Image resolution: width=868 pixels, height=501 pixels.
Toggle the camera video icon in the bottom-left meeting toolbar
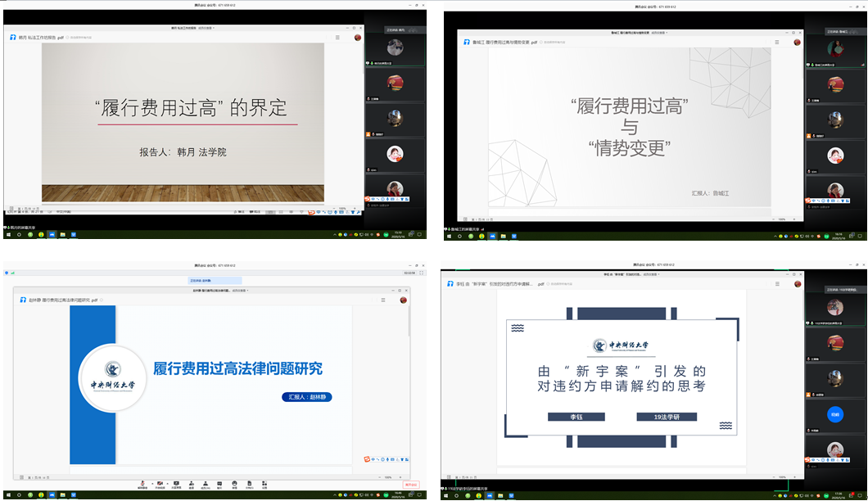[x=159, y=484]
